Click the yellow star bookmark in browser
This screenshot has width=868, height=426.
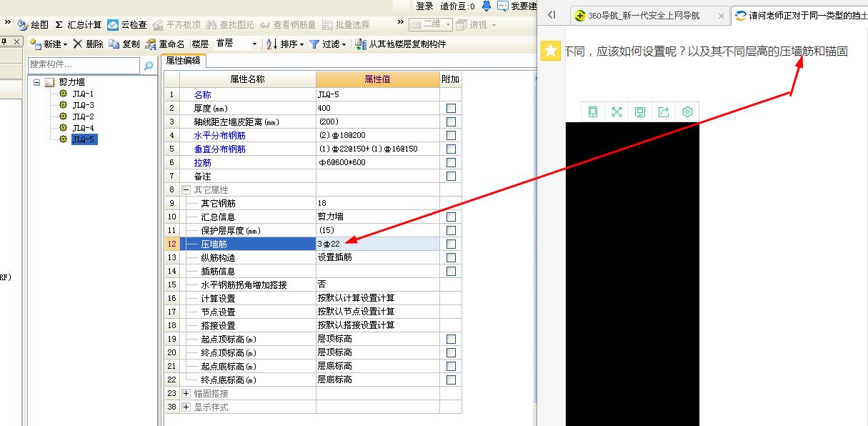tap(550, 51)
